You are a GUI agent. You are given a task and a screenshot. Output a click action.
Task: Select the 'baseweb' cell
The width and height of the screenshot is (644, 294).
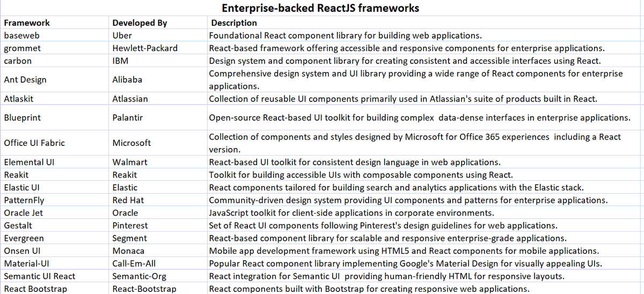[55, 35]
